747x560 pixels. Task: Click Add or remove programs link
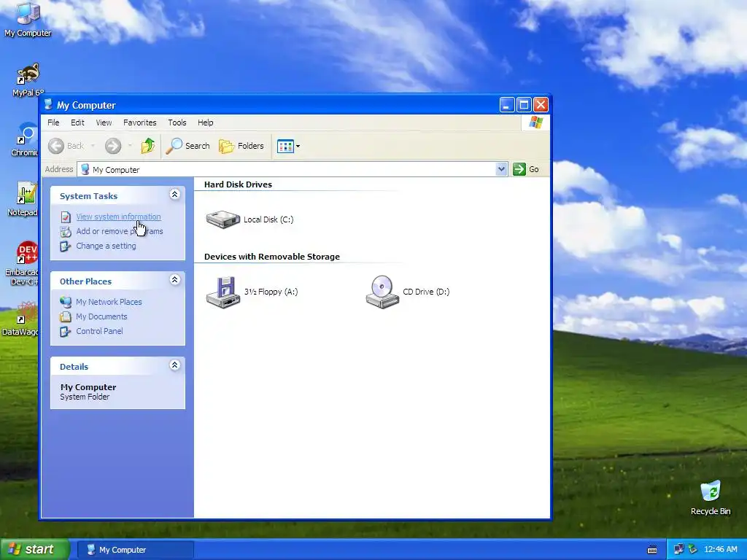click(x=120, y=231)
